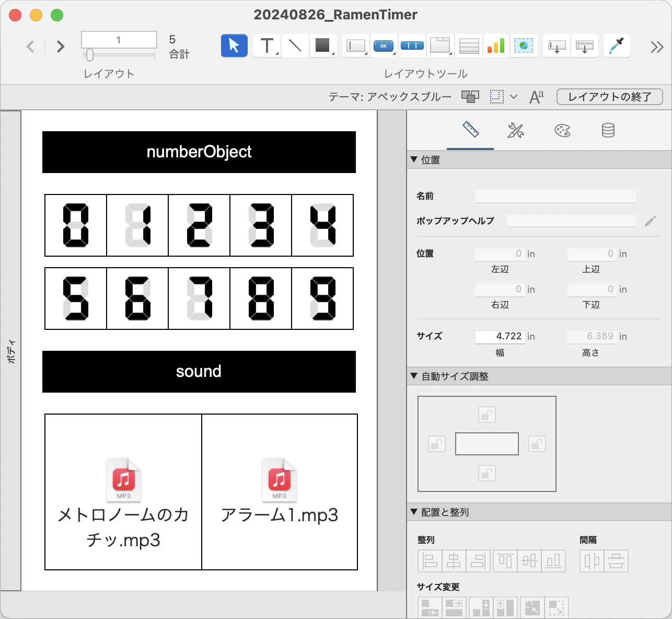Toggle the right anchor lock
The width and height of the screenshot is (672, 619).
click(x=537, y=444)
